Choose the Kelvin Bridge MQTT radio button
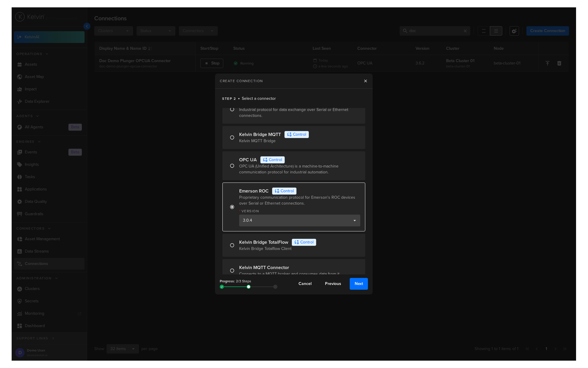The height and width of the screenshot is (368, 588). pyautogui.click(x=232, y=138)
